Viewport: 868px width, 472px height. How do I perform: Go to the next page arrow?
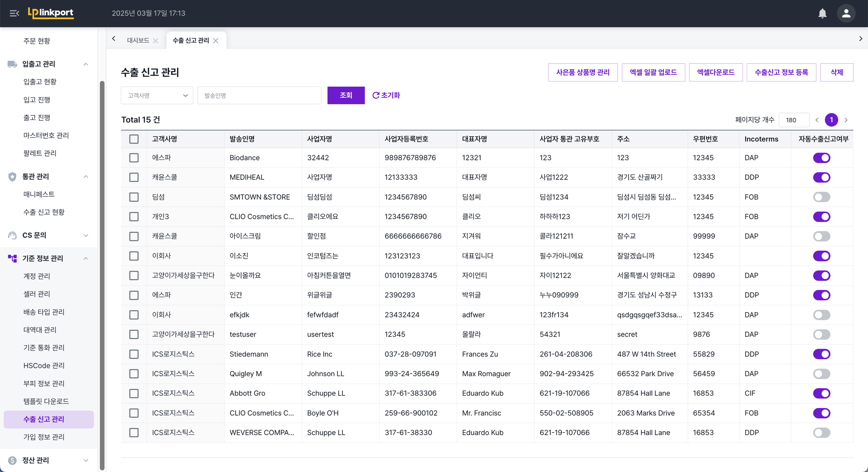tap(846, 120)
